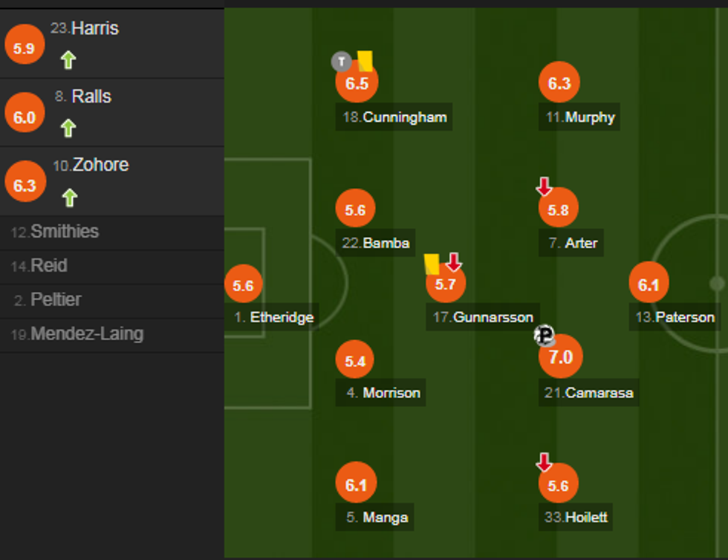Viewport: 728px width, 560px height.
Task: Click the Paterson player name label
Action: point(675,317)
